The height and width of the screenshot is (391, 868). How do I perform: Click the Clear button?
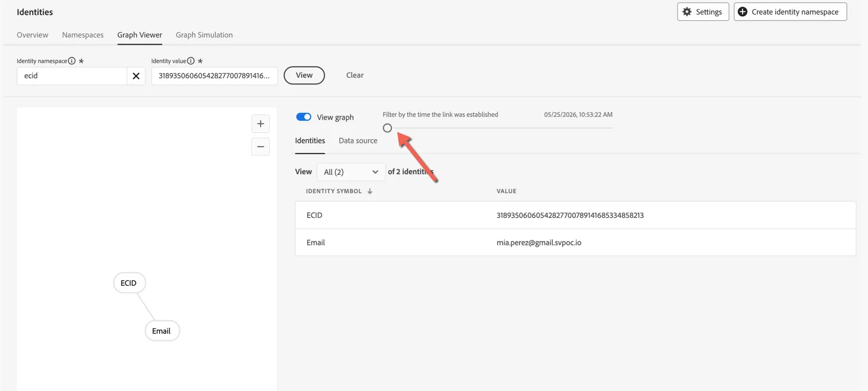click(x=355, y=75)
